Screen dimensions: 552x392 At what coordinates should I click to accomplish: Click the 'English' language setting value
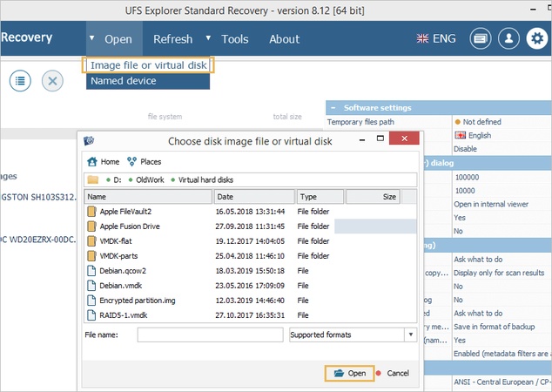click(x=480, y=135)
